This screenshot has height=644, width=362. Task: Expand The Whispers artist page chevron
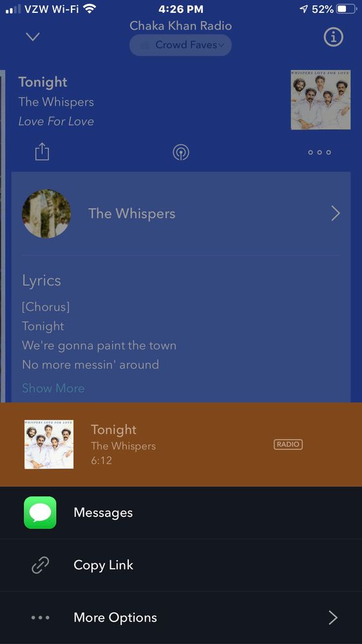click(x=336, y=213)
